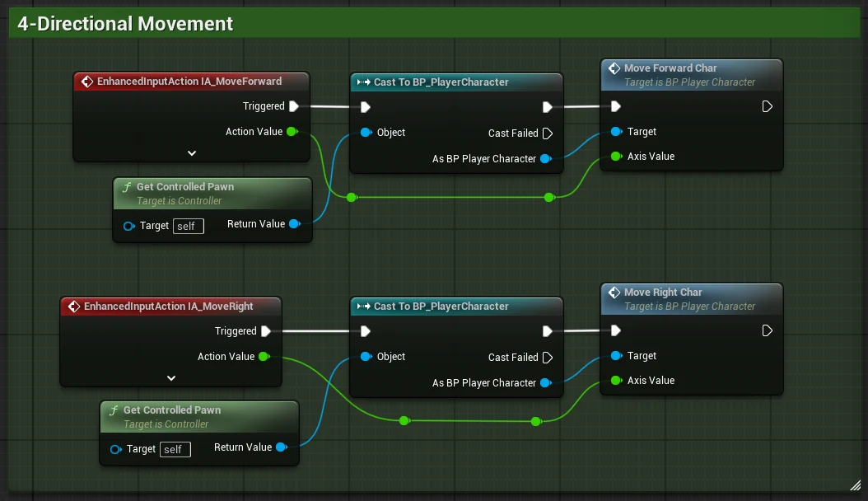Click the left reroute node on the upper green wire
The width and height of the screenshot is (868, 501).
pyautogui.click(x=352, y=198)
